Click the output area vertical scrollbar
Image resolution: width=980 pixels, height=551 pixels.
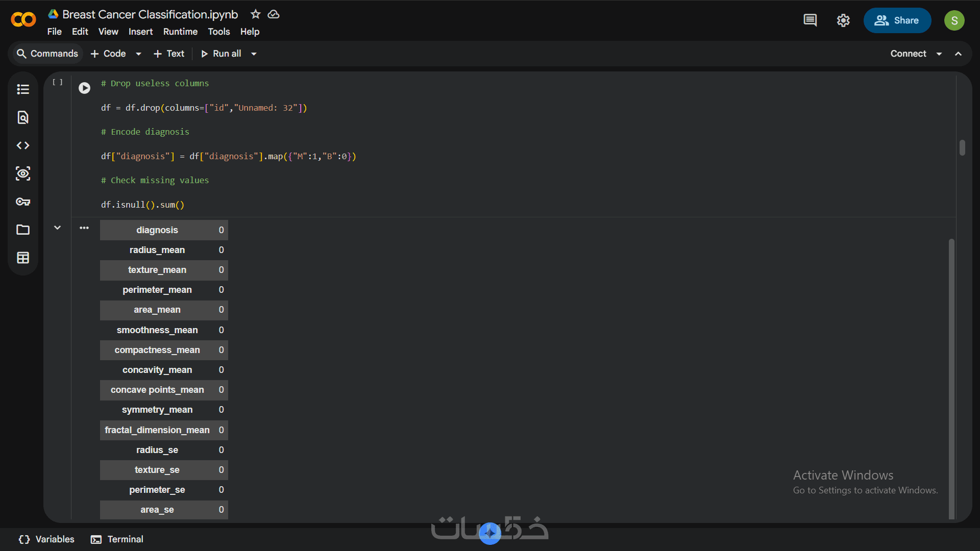(x=951, y=378)
